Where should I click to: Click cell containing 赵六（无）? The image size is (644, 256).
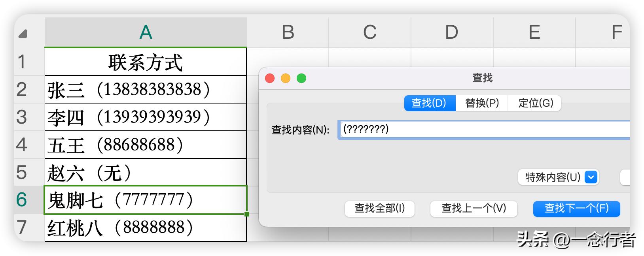146,173
